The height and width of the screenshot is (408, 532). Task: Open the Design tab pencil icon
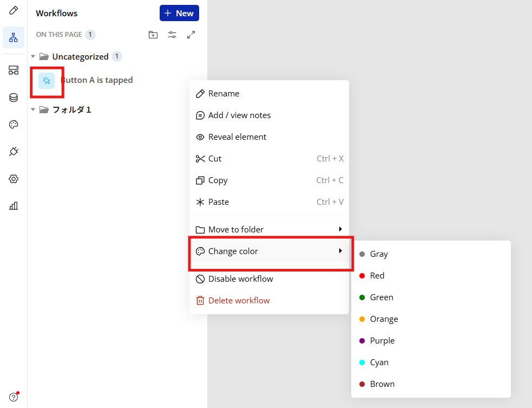pyautogui.click(x=14, y=10)
